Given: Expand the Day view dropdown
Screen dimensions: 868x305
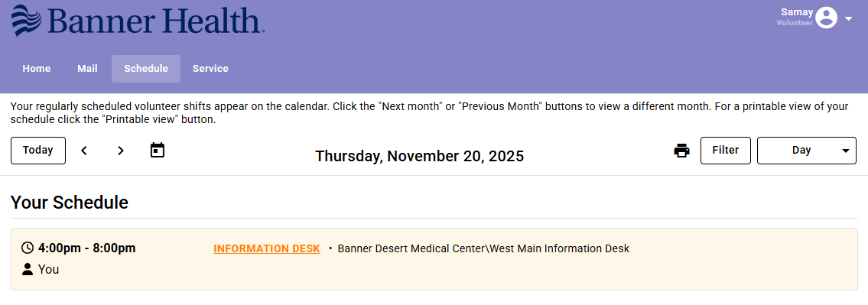Looking at the screenshot, I should pyautogui.click(x=807, y=151).
